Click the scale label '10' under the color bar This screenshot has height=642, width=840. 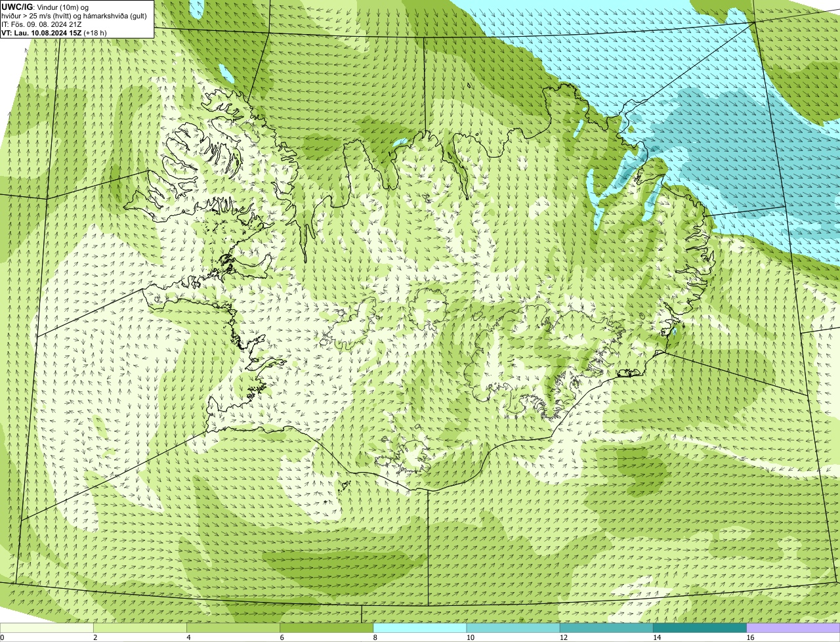pos(471,637)
